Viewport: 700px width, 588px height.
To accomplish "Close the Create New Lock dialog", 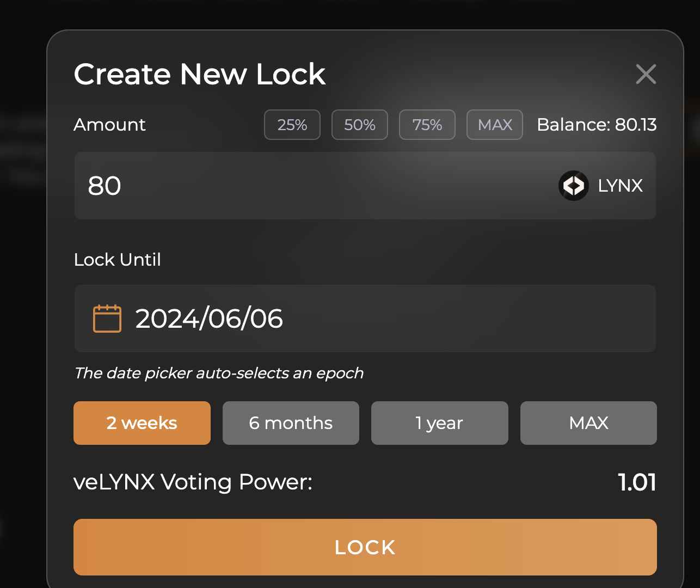I will click(646, 74).
